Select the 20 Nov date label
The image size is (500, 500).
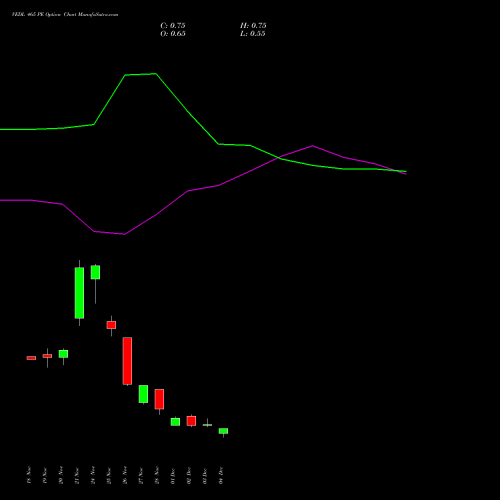[61, 475]
